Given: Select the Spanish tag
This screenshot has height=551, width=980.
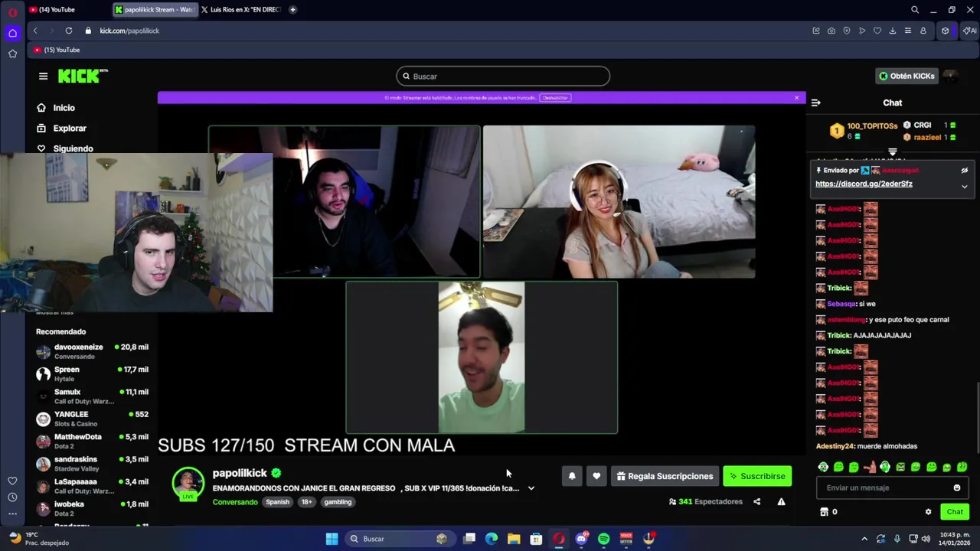Looking at the screenshot, I should click(x=278, y=502).
